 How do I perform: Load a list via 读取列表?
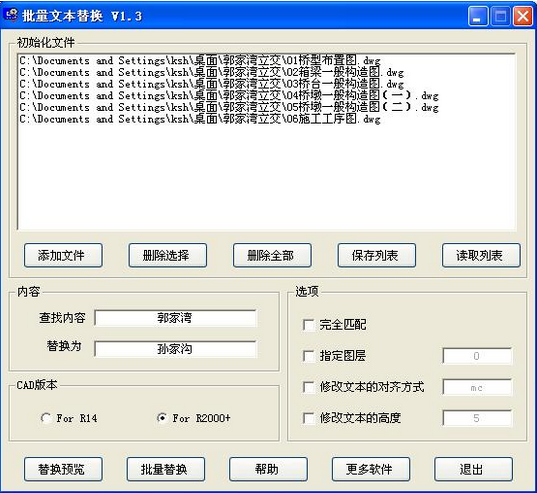[x=481, y=255]
